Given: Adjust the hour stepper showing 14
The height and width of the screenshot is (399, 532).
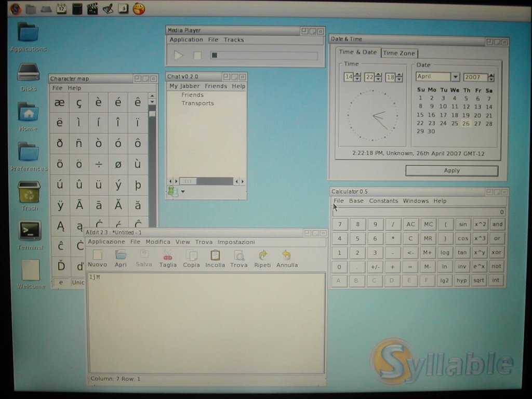Looking at the screenshot, I should pos(357,77).
